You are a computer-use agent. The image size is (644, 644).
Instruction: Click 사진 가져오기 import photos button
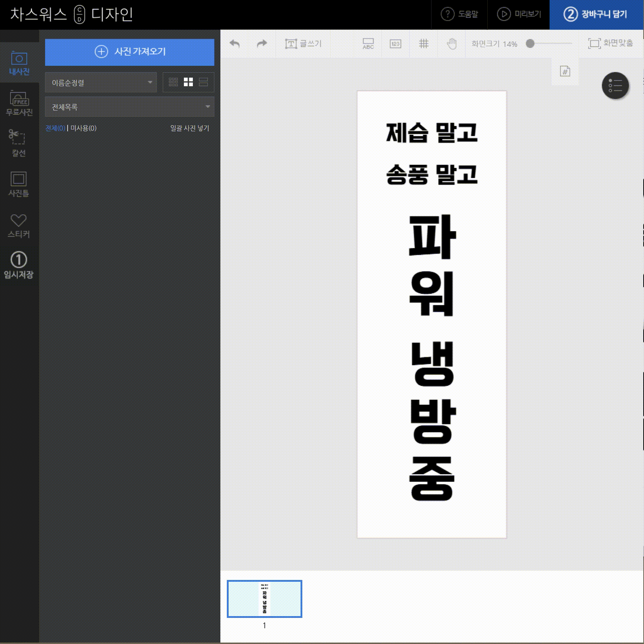click(x=130, y=52)
